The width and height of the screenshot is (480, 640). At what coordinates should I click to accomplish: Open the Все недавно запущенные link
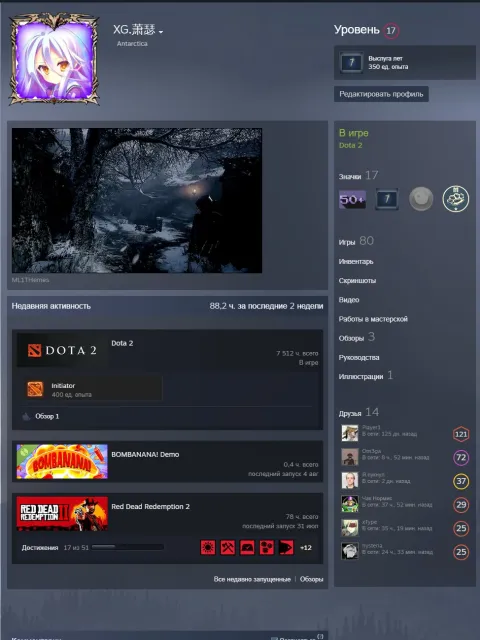click(x=252, y=579)
